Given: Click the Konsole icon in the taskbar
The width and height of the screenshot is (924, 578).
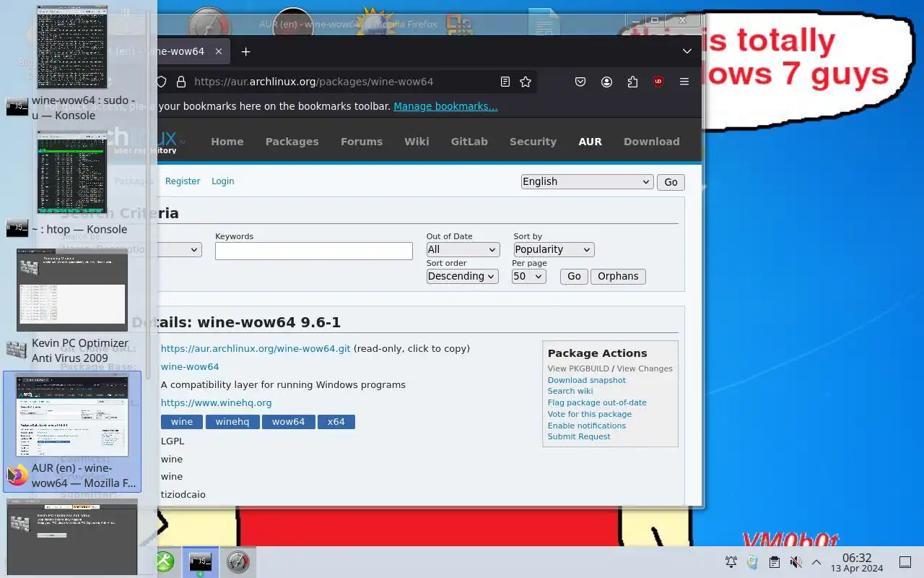Looking at the screenshot, I should (x=200, y=561).
